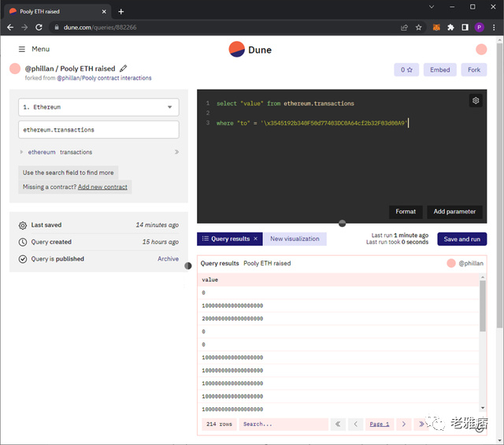Select the Pooly ETH raised browser tab

click(57, 12)
